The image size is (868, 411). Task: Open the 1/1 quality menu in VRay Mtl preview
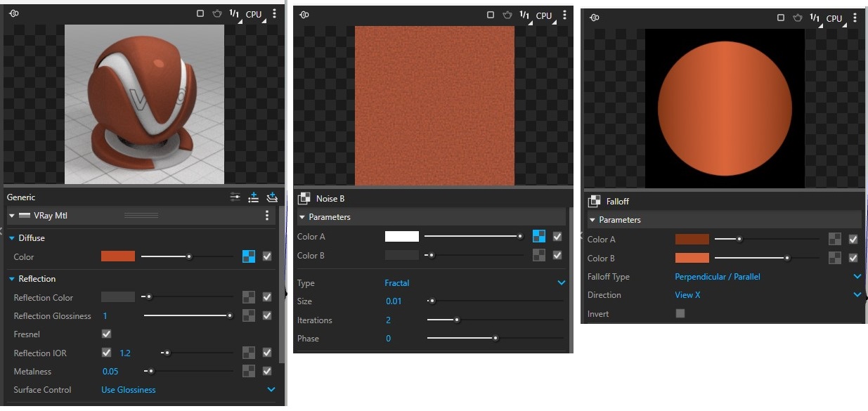[x=235, y=14]
